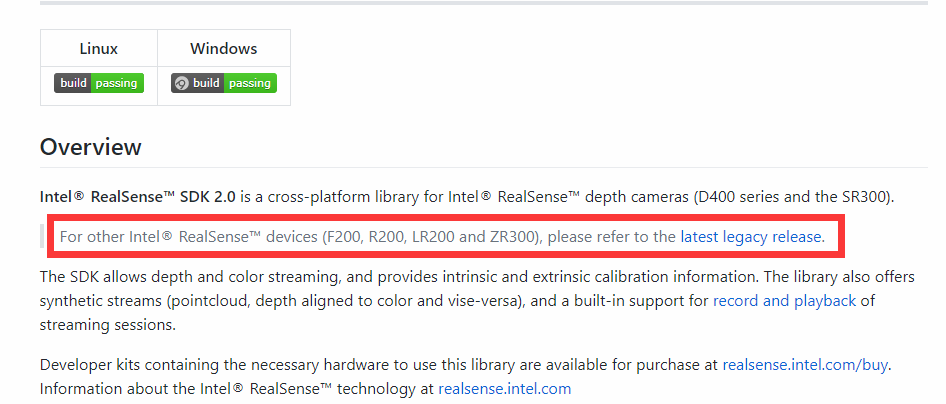Click the "F200, R200, LR200 and ZR300" text
The width and height of the screenshot is (946, 404).
click(431, 237)
